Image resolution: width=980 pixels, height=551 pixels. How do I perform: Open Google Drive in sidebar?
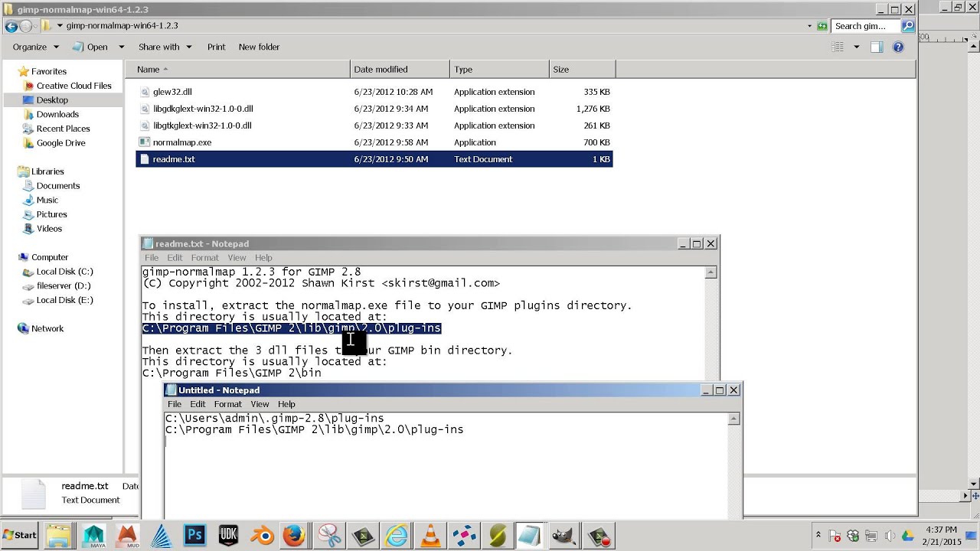60,143
